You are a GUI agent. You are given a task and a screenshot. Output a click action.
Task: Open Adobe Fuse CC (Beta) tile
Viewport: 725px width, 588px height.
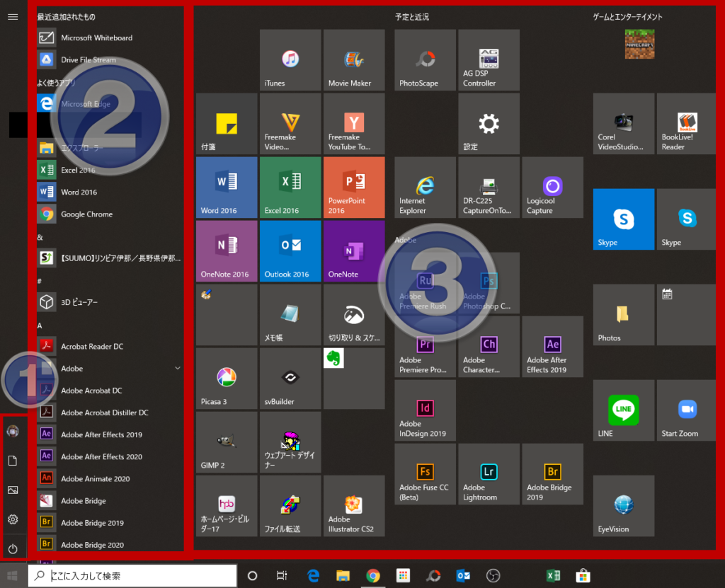tap(425, 474)
